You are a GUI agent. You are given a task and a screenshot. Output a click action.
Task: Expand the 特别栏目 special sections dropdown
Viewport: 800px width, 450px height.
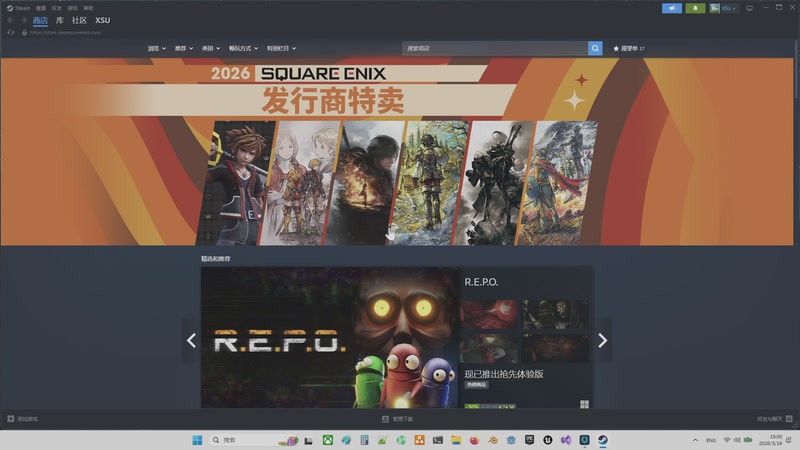click(281, 48)
